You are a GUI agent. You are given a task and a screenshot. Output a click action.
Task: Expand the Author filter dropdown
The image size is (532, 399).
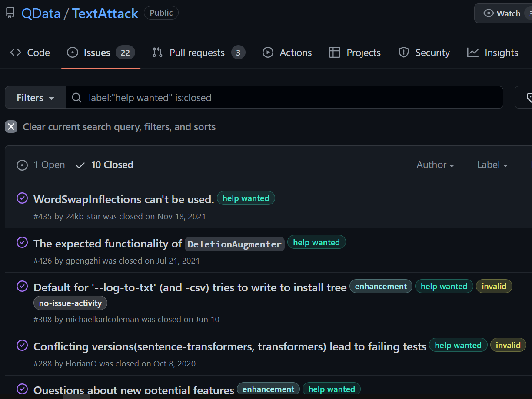436,165
